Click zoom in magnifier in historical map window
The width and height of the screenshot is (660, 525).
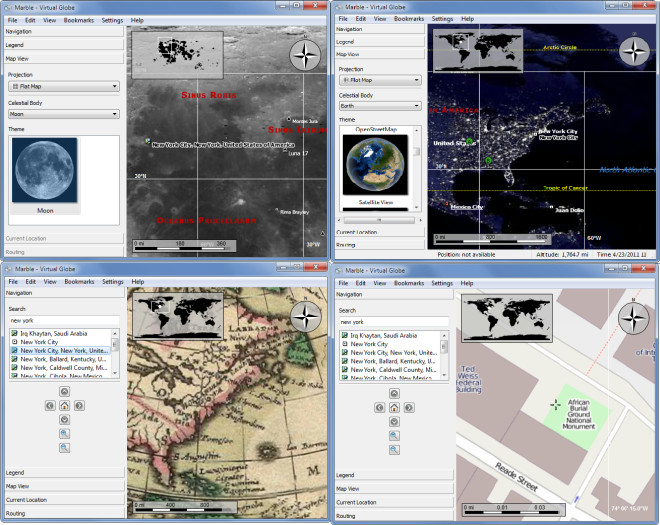64,433
